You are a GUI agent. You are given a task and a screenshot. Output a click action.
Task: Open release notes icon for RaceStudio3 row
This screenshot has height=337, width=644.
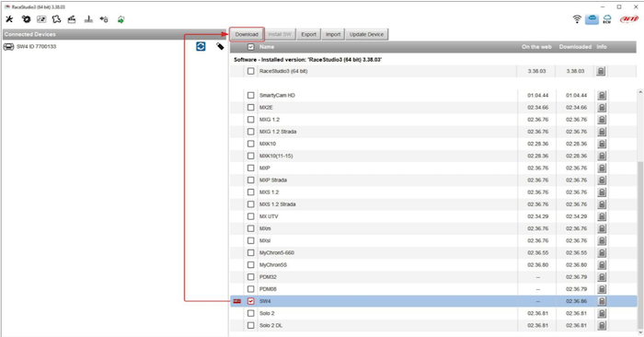[x=601, y=71]
